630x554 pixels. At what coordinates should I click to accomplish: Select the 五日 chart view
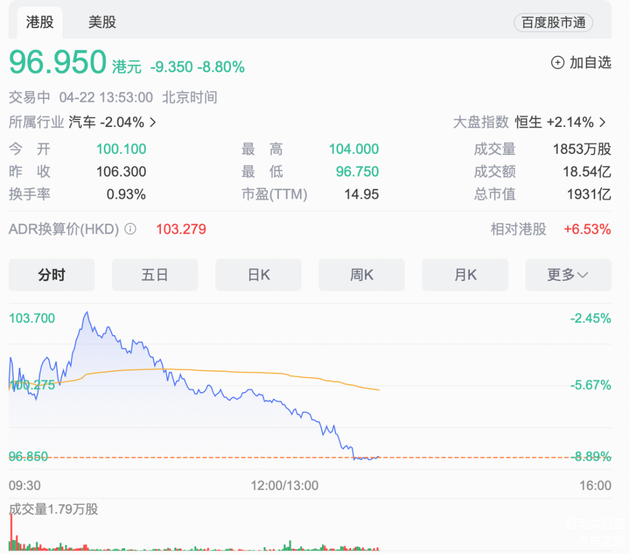click(x=155, y=275)
